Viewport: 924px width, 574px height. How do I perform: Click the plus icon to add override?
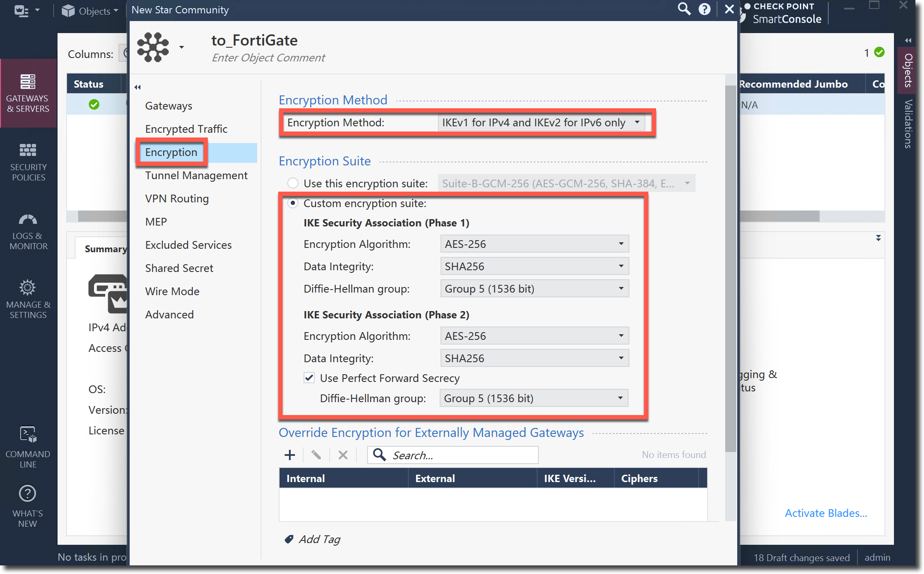click(x=290, y=455)
